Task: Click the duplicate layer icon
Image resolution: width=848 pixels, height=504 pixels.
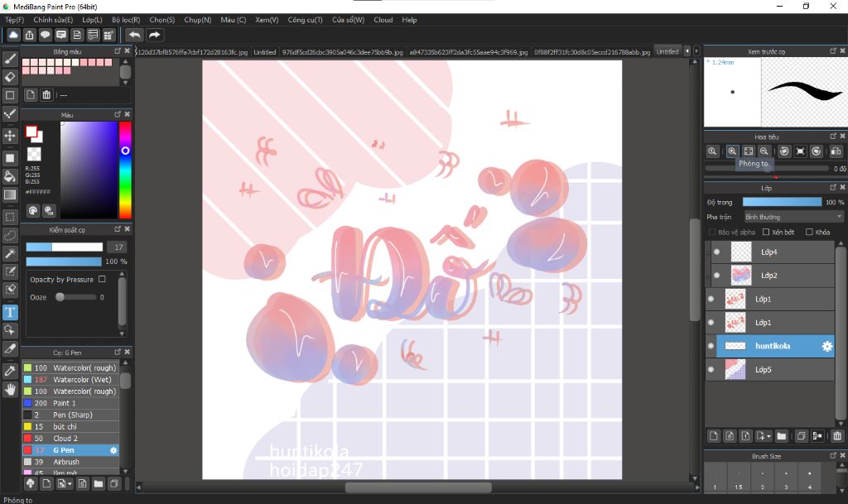Action: point(801,436)
